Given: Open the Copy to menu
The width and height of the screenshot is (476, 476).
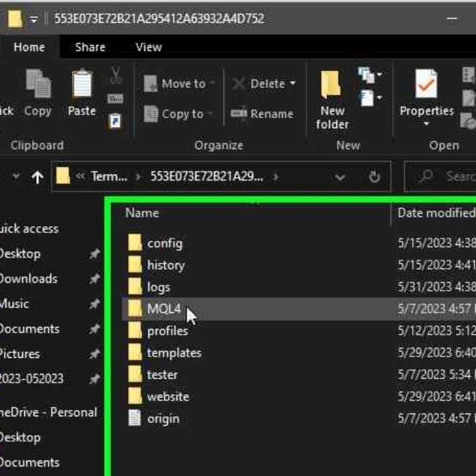Looking at the screenshot, I should coord(178,114).
